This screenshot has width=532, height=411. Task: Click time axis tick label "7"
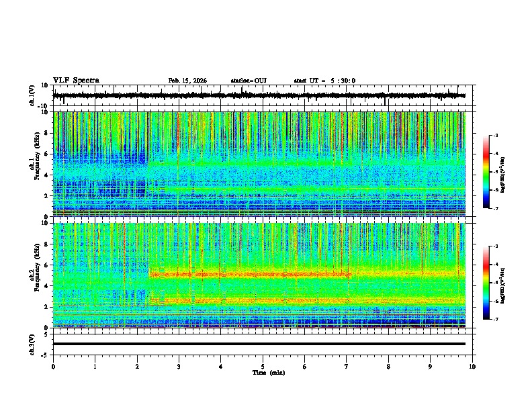point(347,367)
